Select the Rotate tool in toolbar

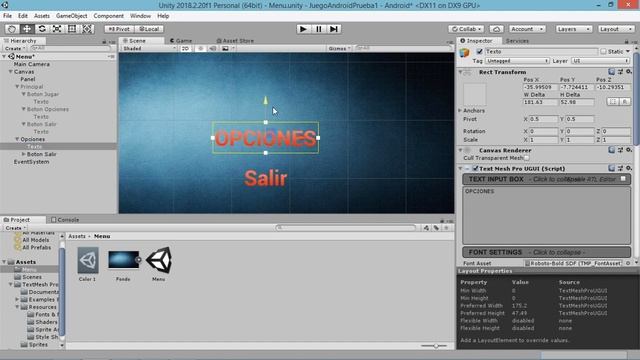[42, 29]
